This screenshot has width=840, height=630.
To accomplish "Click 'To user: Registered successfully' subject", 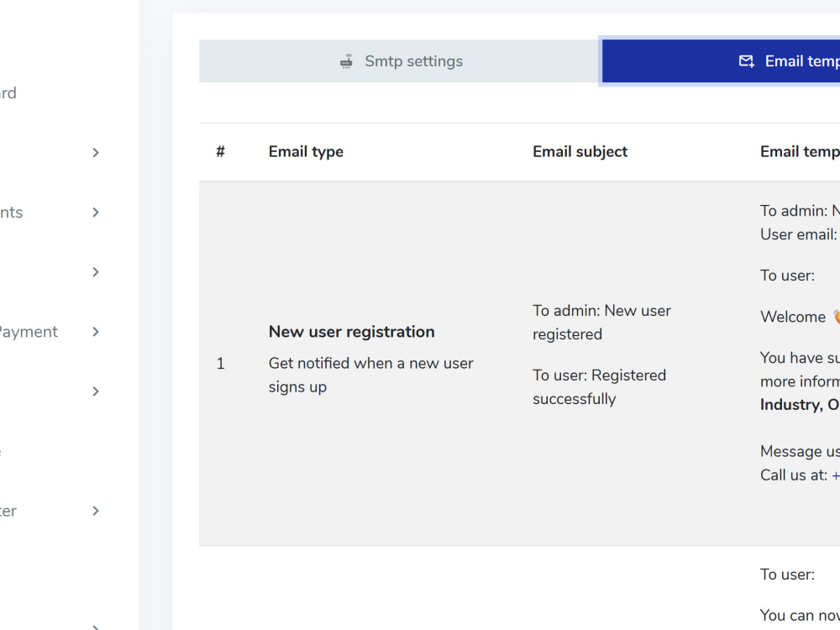I will (x=600, y=386).
